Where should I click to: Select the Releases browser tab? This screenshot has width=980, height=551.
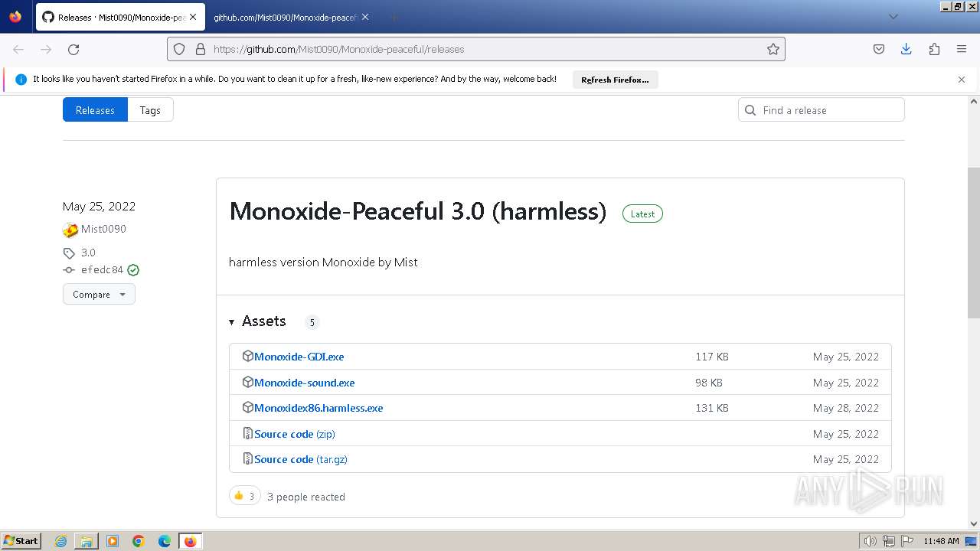coord(119,17)
